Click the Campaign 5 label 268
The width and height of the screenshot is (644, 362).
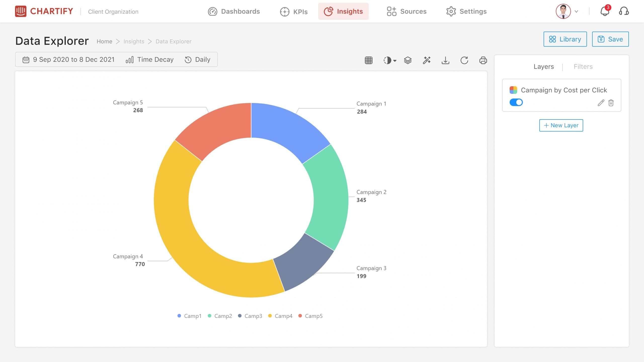pyautogui.click(x=128, y=106)
